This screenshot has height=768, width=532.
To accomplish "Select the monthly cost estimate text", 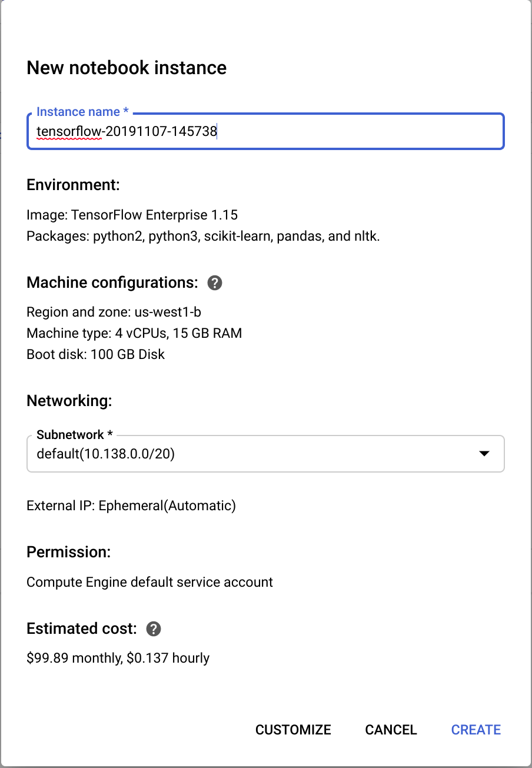I will 118,657.
